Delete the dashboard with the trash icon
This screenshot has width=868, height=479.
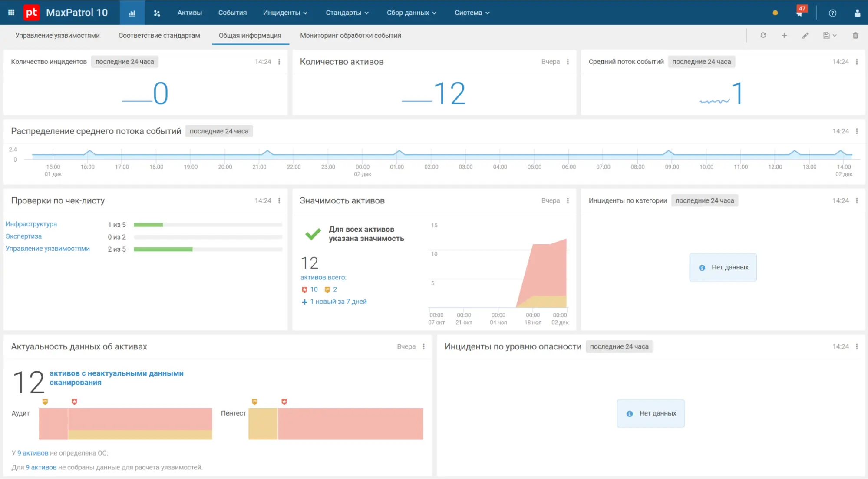coord(855,35)
